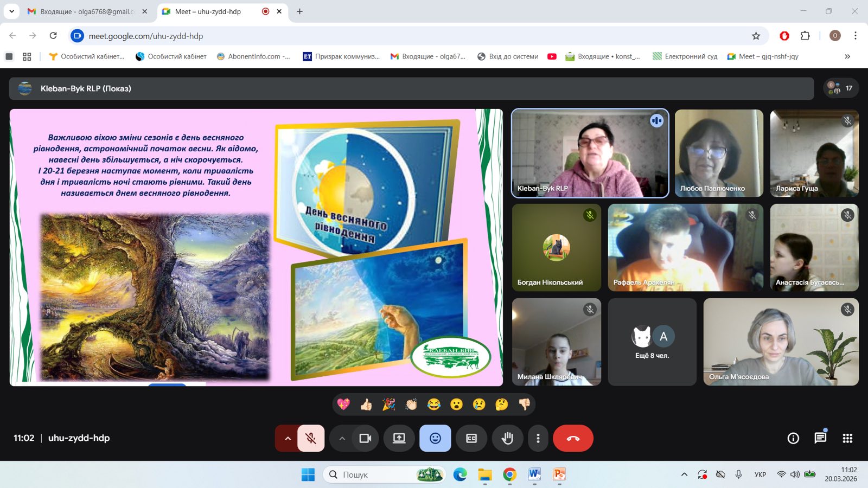Send the party popper reaction

click(x=388, y=404)
